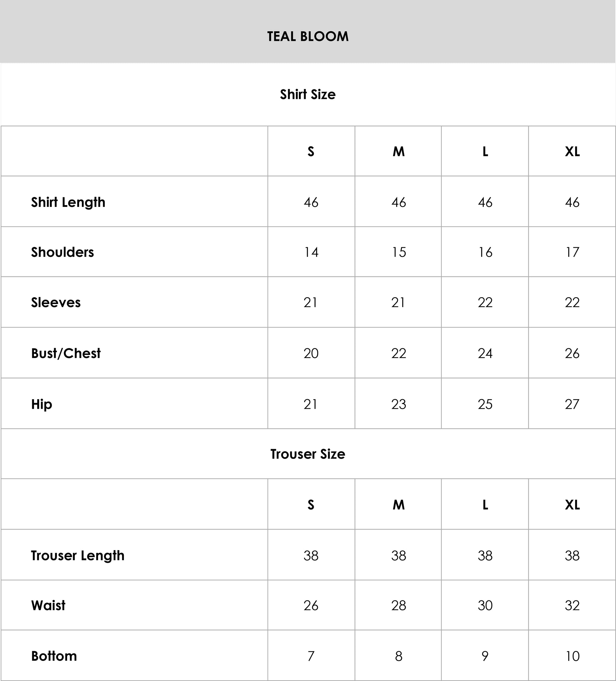The image size is (616, 681).
Task: Click the Trouser Length row label
Action: click(78, 555)
